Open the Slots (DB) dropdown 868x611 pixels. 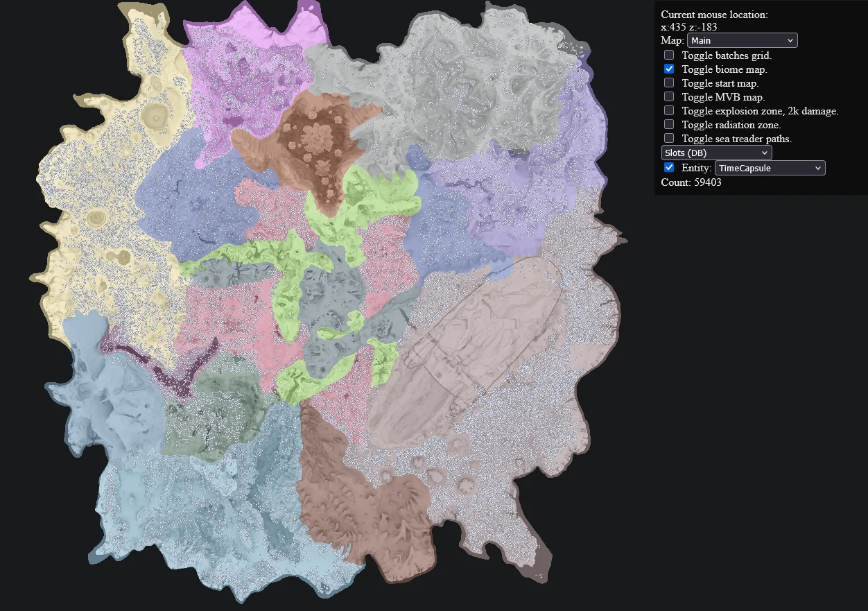[716, 152]
